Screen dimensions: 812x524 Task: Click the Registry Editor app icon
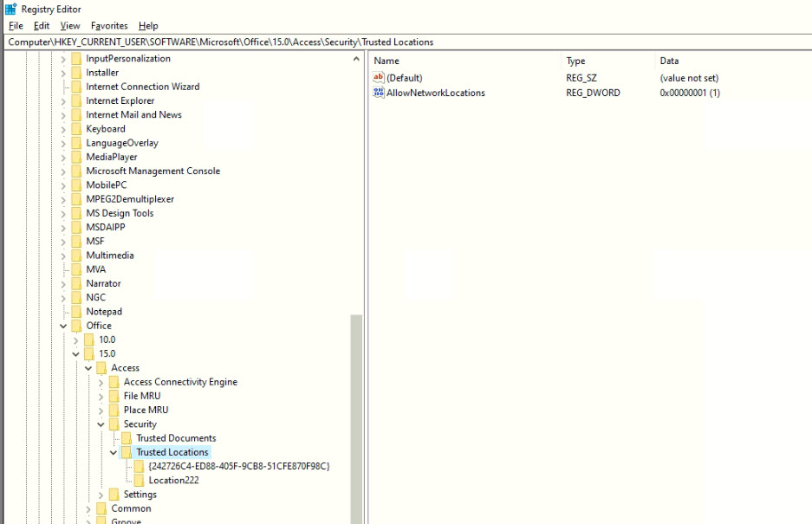pyautogui.click(x=10, y=10)
